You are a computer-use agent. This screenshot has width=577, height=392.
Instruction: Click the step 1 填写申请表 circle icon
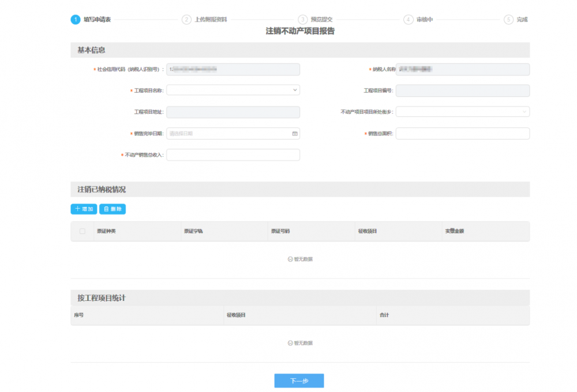pos(76,20)
